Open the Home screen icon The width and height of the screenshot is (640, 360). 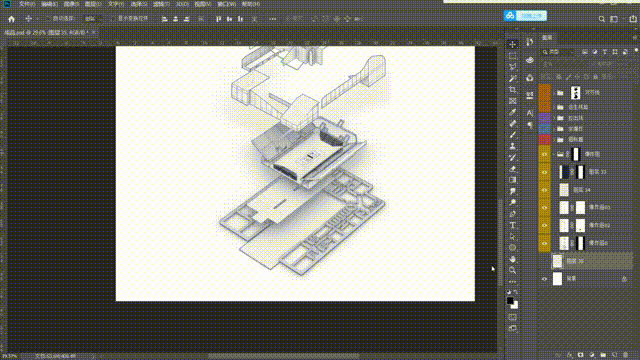point(11,19)
